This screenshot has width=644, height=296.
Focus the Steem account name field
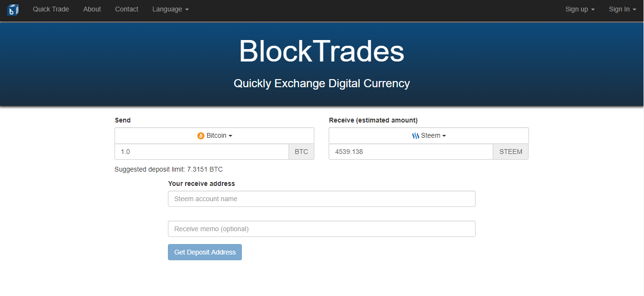click(x=322, y=199)
